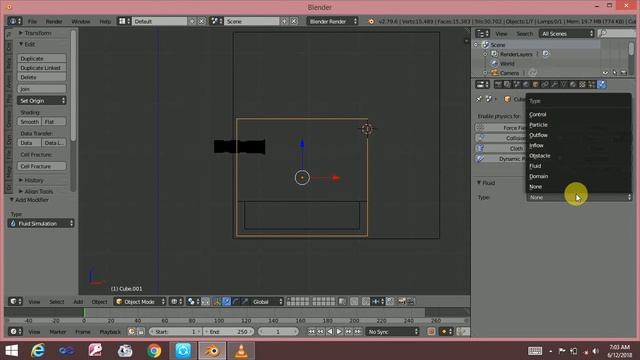Screen dimensions: 640x360
Task: Select the rotate manipulator icon
Action: (236, 302)
